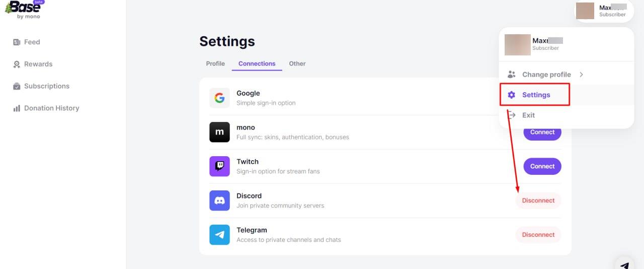Choose Exit from the profile menu
Viewport: 644px width, 269px height.
tap(528, 115)
